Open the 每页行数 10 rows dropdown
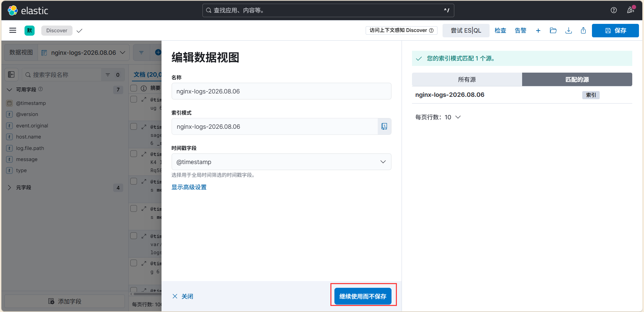Viewport: 644px width, 312px height. (438, 117)
